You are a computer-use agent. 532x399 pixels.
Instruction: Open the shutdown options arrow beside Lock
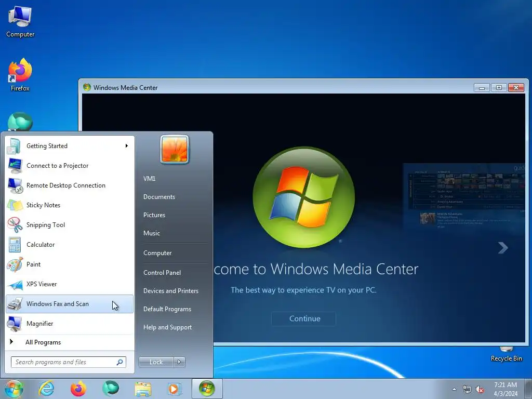(x=179, y=362)
